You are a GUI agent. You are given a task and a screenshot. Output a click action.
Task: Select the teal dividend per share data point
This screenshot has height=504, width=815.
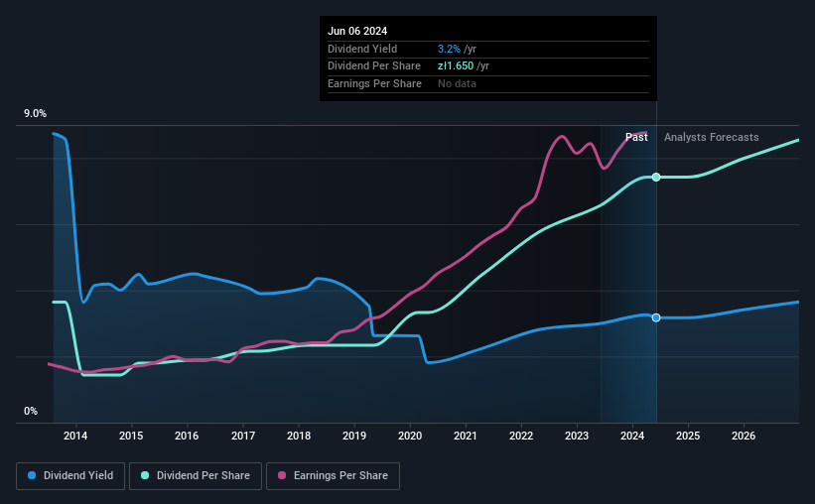[x=656, y=178]
